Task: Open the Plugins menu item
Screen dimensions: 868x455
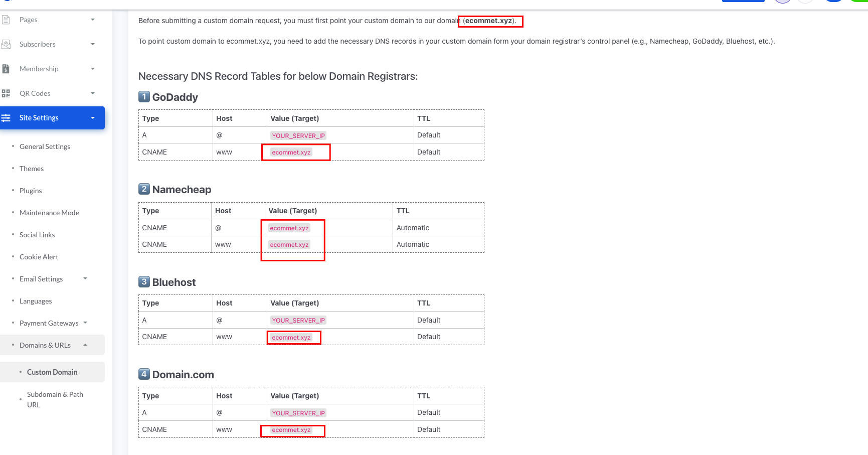Action: click(31, 191)
